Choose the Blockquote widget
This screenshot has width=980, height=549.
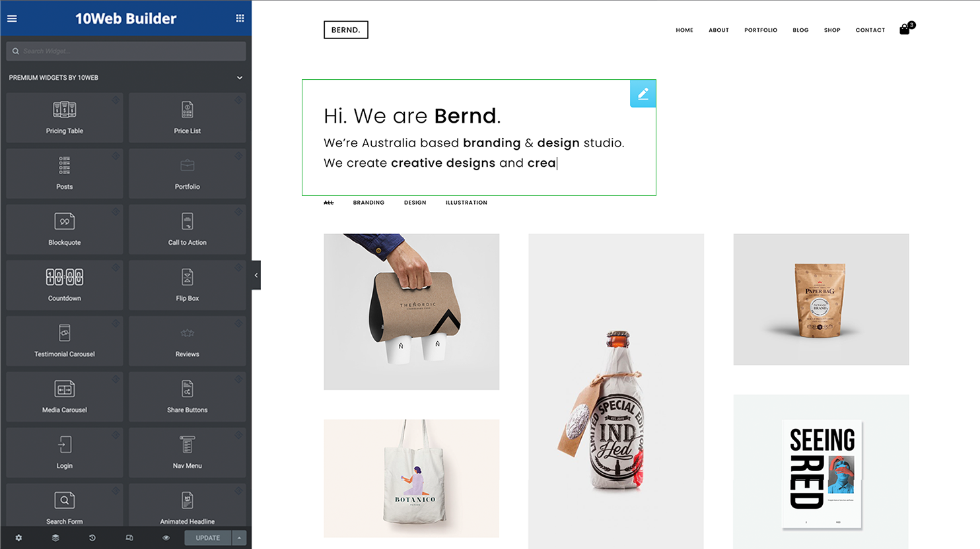pyautogui.click(x=65, y=230)
